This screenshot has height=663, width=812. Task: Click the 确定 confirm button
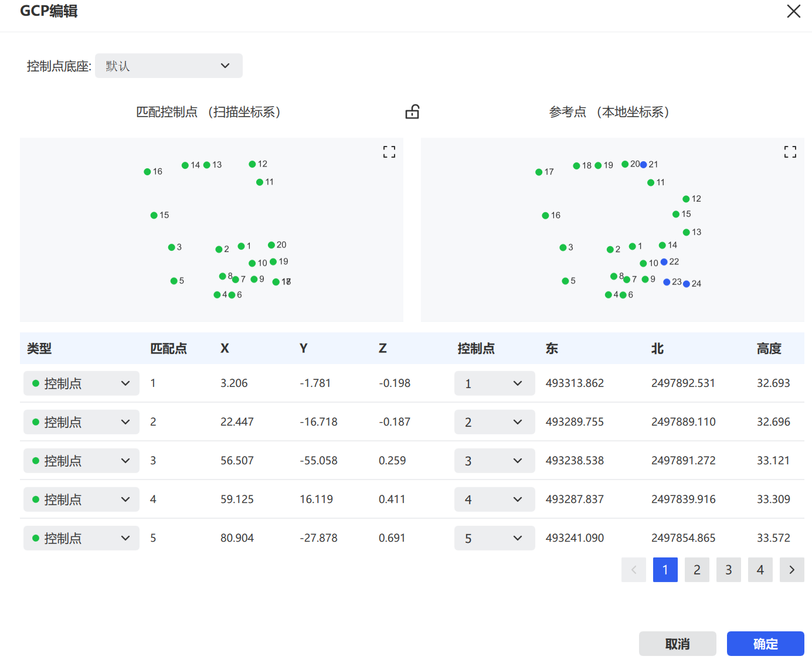pos(766,644)
